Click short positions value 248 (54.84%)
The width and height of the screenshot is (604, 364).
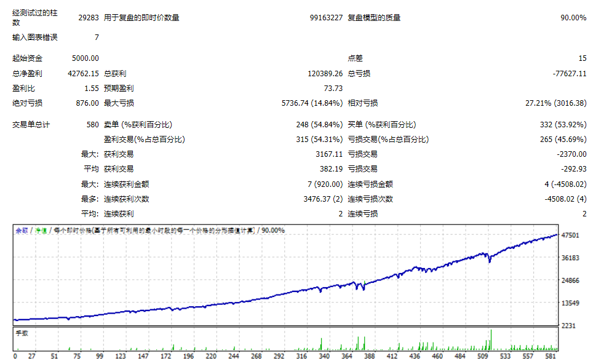(319, 125)
